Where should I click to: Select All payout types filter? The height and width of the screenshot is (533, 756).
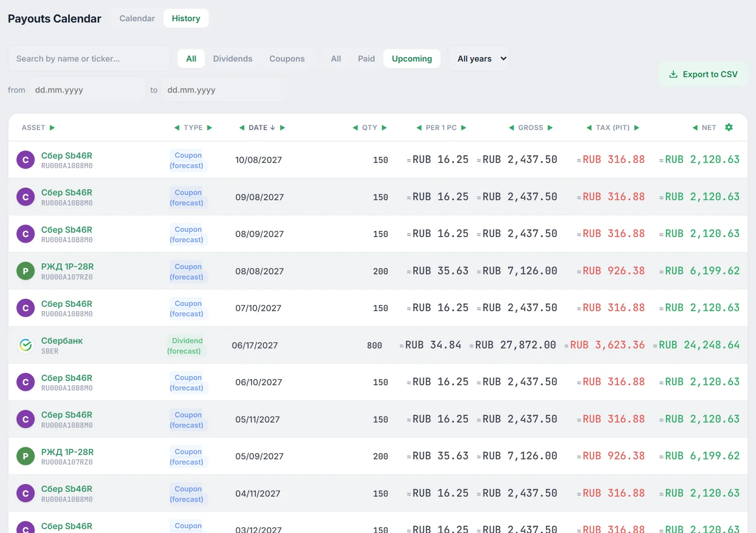point(191,59)
